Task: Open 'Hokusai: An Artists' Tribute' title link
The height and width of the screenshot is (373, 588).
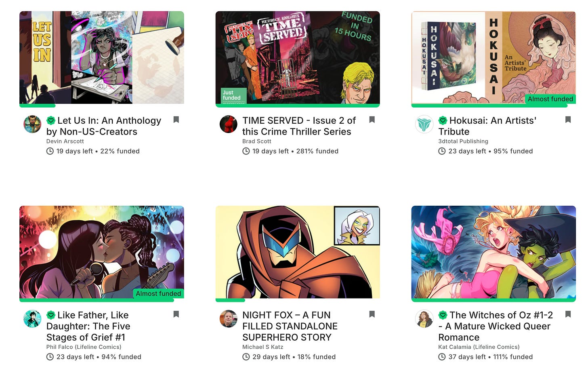Action: click(487, 126)
